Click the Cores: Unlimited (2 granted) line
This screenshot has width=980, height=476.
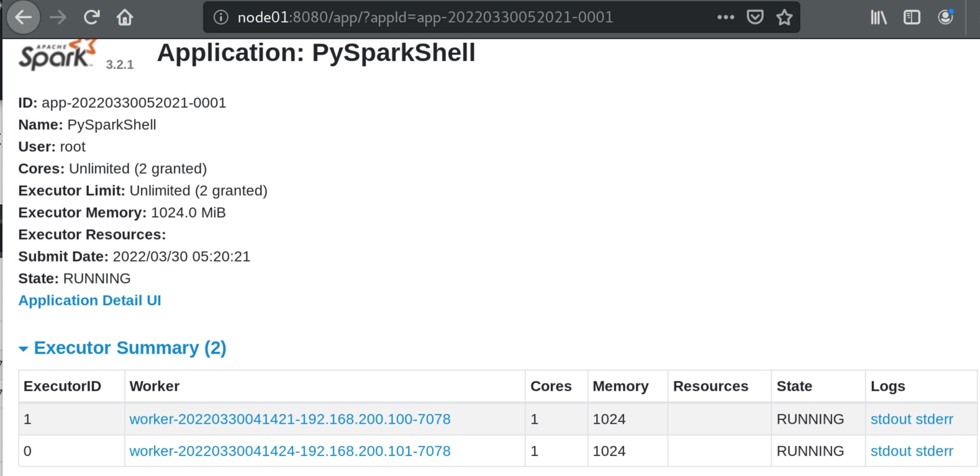click(112, 169)
